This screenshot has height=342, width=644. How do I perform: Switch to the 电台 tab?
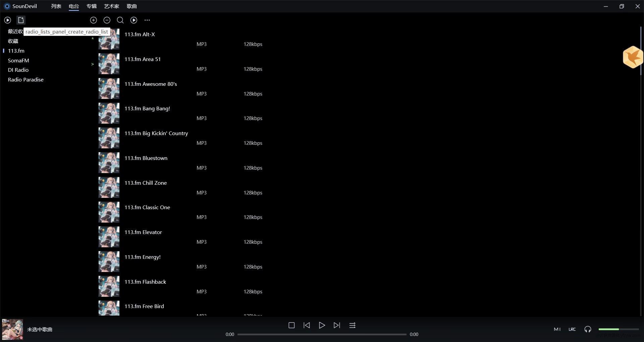74,6
